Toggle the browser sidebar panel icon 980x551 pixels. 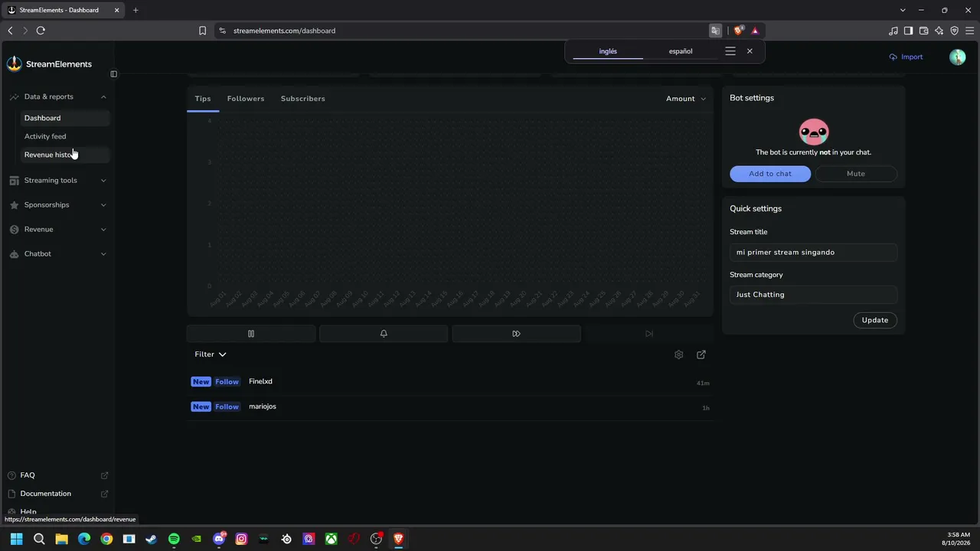(909, 31)
